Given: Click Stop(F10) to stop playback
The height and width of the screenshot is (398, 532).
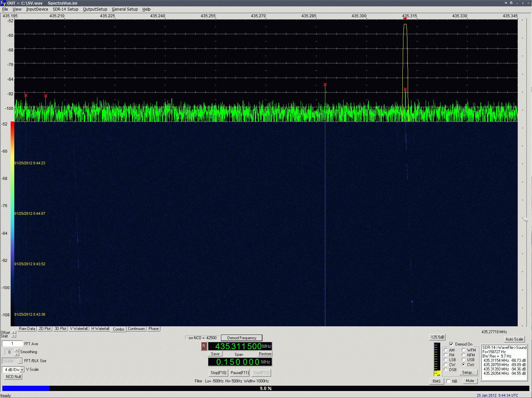Looking at the screenshot, I should coord(218,373).
